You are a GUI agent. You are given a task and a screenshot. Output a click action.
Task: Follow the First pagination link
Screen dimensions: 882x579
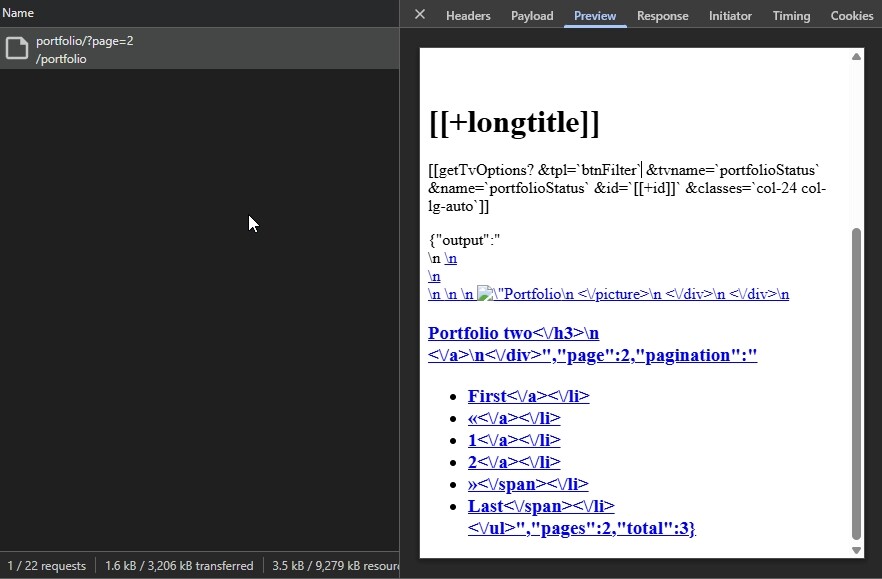coord(487,396)
